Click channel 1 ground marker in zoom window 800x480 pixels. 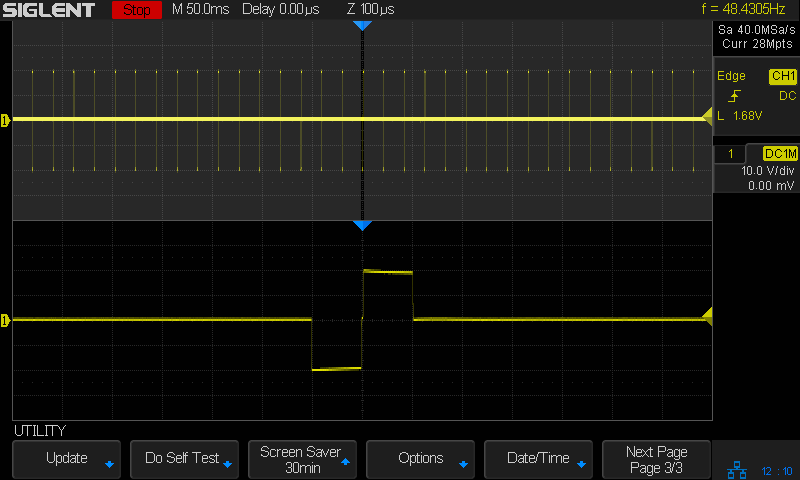(5, 320)
